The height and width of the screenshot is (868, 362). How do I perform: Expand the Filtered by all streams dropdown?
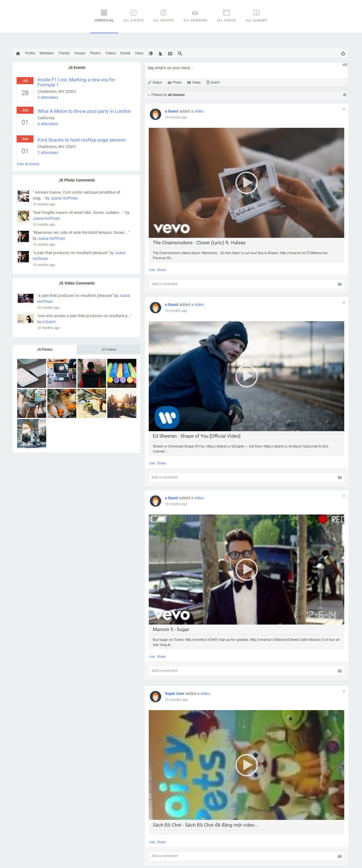click(166, 95)
